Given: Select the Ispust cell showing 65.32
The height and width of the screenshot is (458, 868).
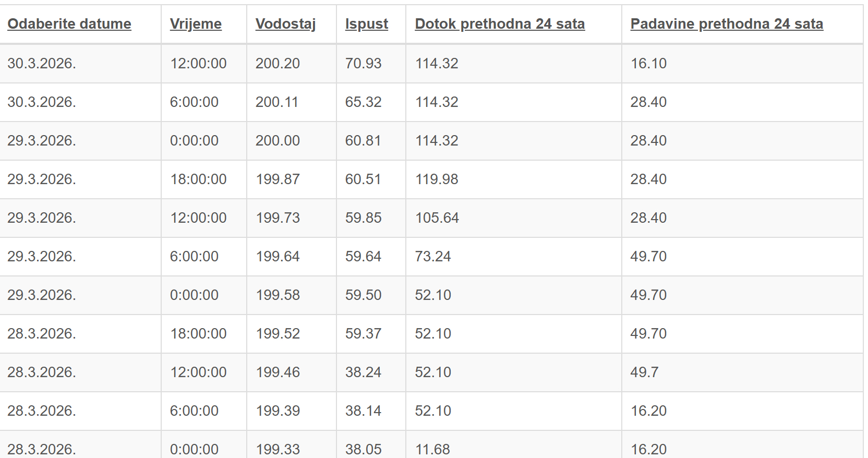Looking at the screenshot, I should 363,102.
